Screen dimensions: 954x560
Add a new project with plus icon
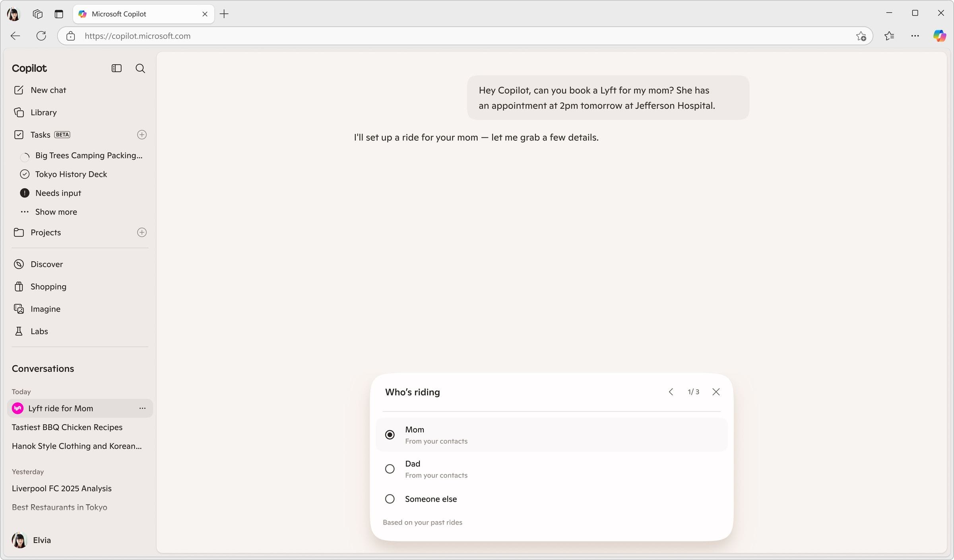pos(142,232)
